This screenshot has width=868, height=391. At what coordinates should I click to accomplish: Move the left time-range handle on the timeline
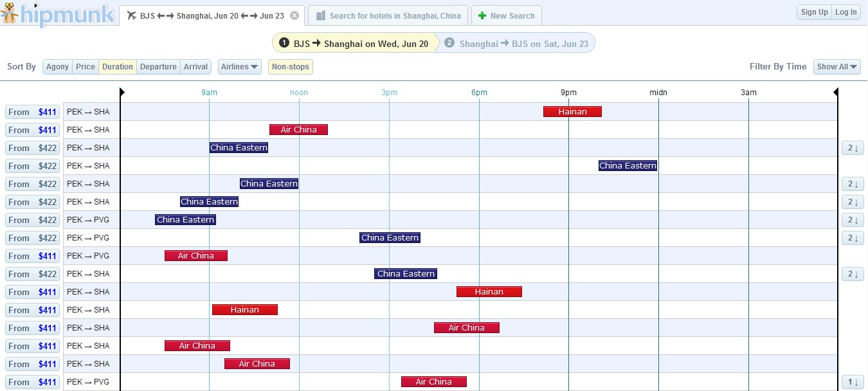click(x=122, y=93)
